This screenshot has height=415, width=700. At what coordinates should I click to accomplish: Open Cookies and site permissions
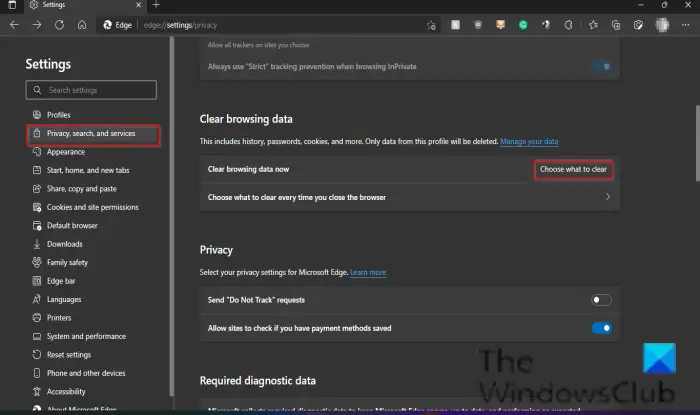pyautogui.click(x=92, y=207)
